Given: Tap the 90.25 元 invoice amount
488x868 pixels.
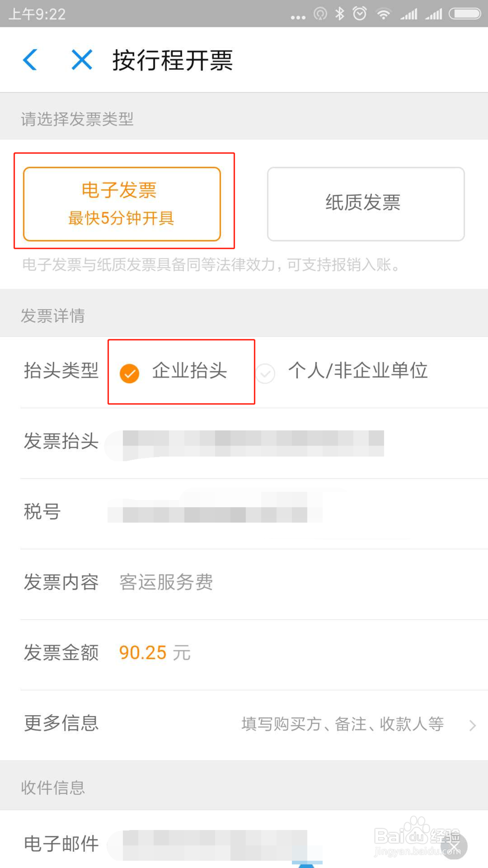Looking at the screenshot, I should 155,653.
